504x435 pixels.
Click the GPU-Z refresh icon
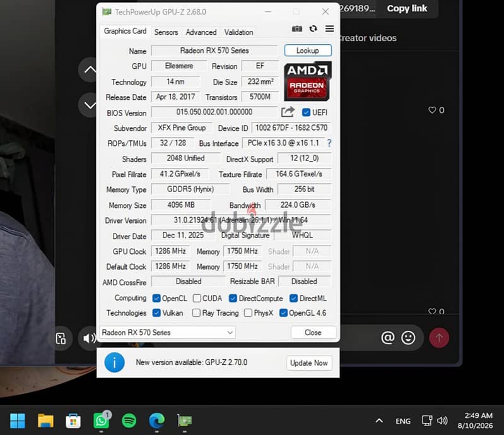[x=313, y=28]
